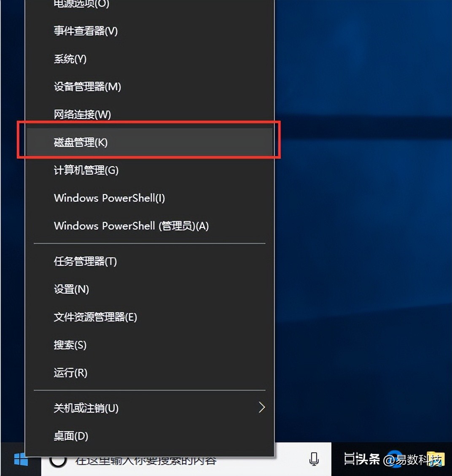The height and width of the screenshot is (476, 452).
Task: Open 磁盘管理(K) from the menu
Action: click(x=81, y=143)
